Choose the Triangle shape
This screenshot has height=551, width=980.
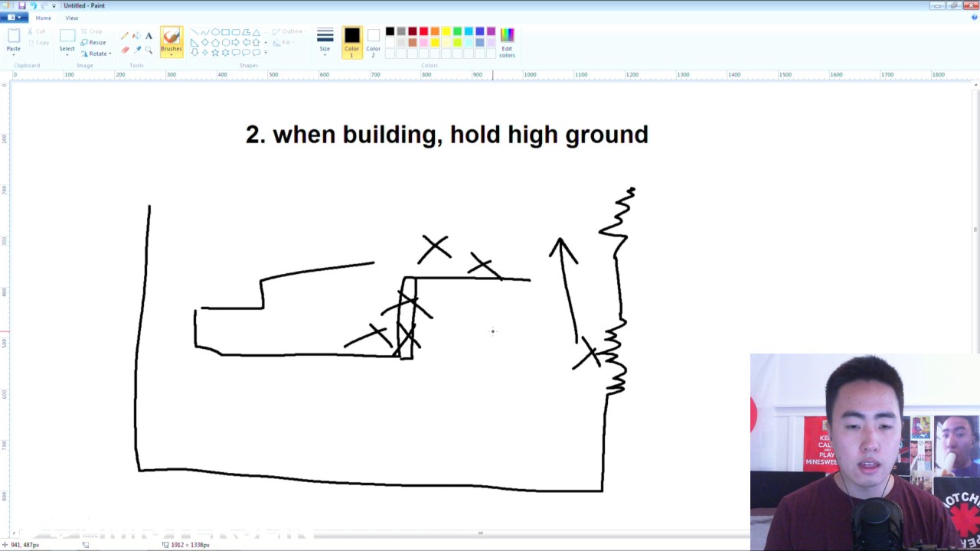tap(256, 32)
